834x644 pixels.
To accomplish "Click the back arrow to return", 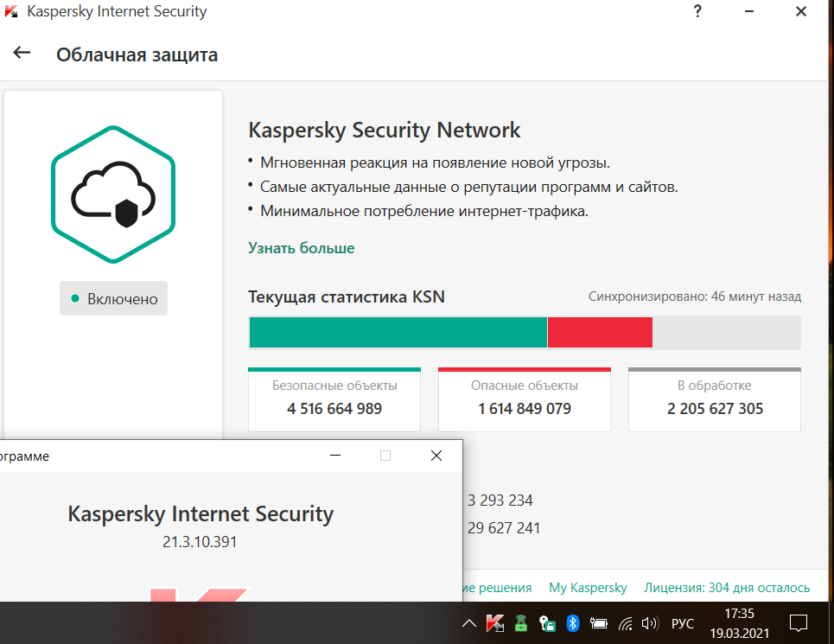I will (22, 54).
